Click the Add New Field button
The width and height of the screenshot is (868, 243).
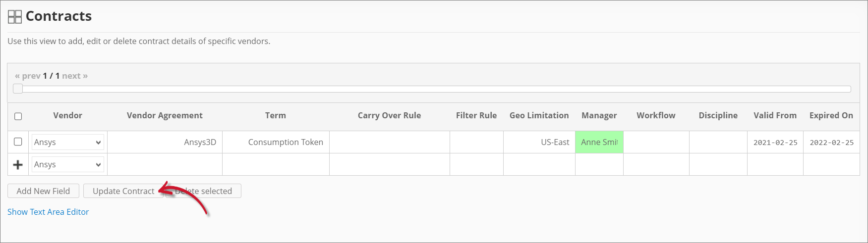[43, 191]
